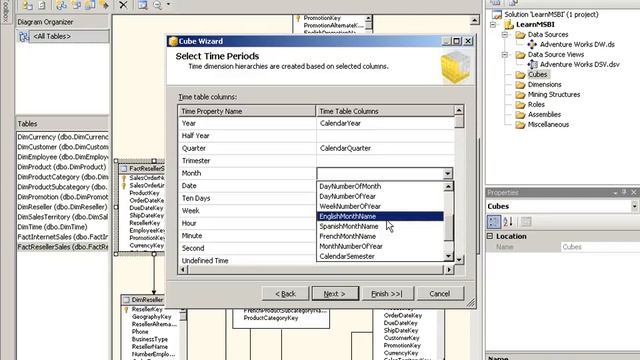Click the delete X toolbar icon
Viewport: 640px width, 360px height.
pos(123,5)
